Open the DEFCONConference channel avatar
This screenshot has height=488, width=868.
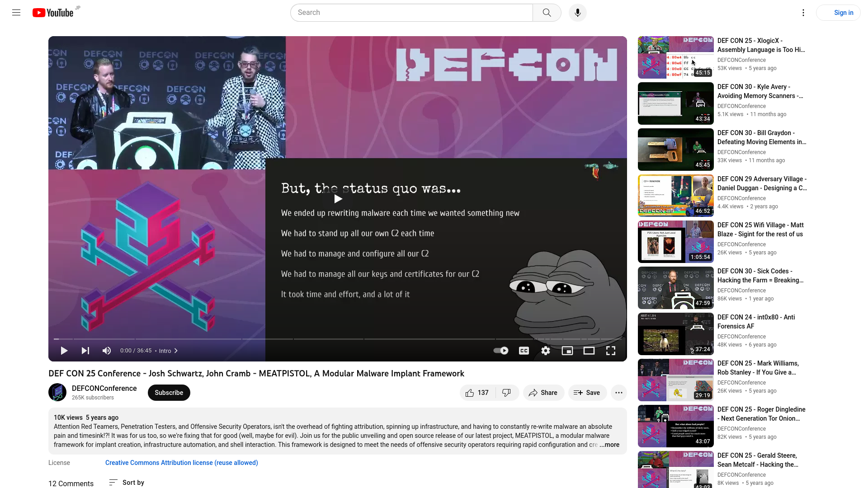click(x=57, y=392)
